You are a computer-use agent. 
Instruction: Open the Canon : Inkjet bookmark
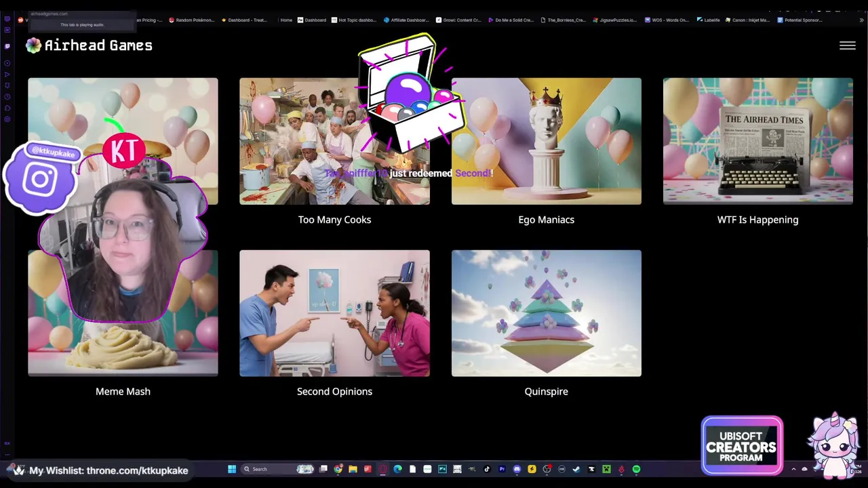[x=747, y=20]
